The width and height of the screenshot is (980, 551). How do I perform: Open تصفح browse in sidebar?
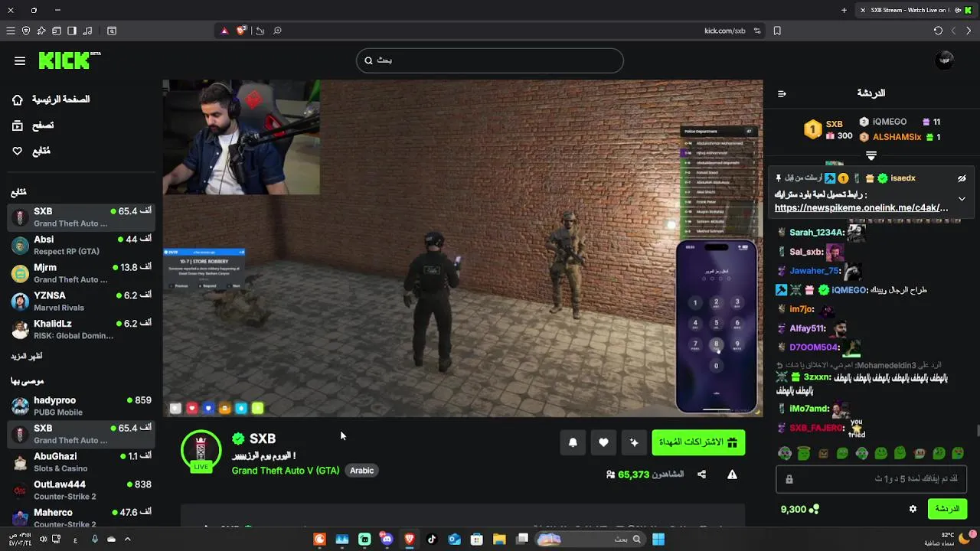coord(33,126)
